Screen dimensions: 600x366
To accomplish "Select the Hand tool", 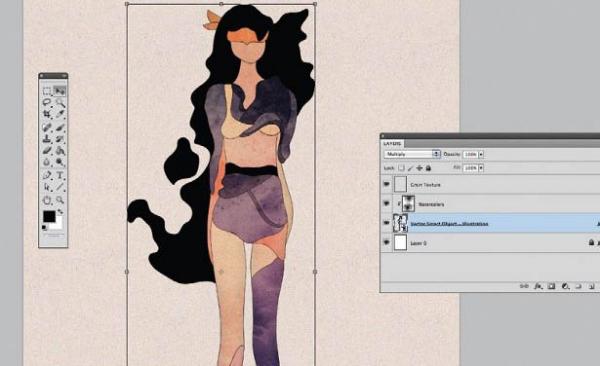I will point(47,200).
